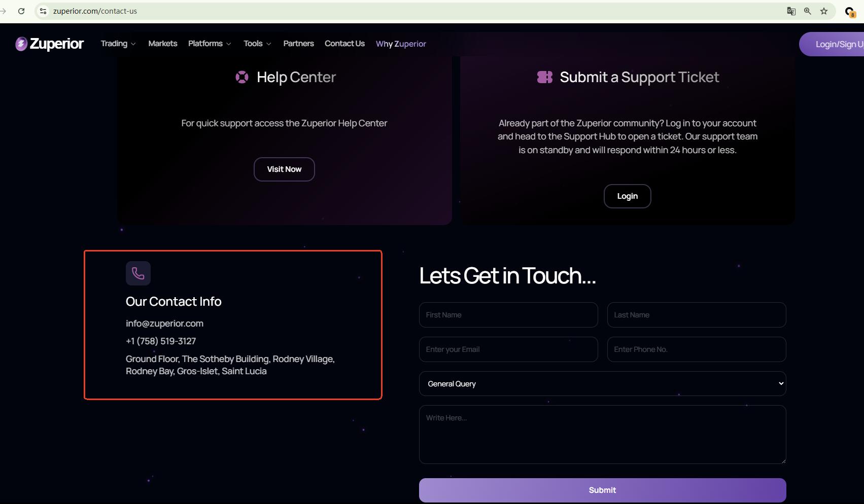This screenshot has height=504, width=864.
Task: Click the purple phone icon above contact info
Action: click(138, 273)
